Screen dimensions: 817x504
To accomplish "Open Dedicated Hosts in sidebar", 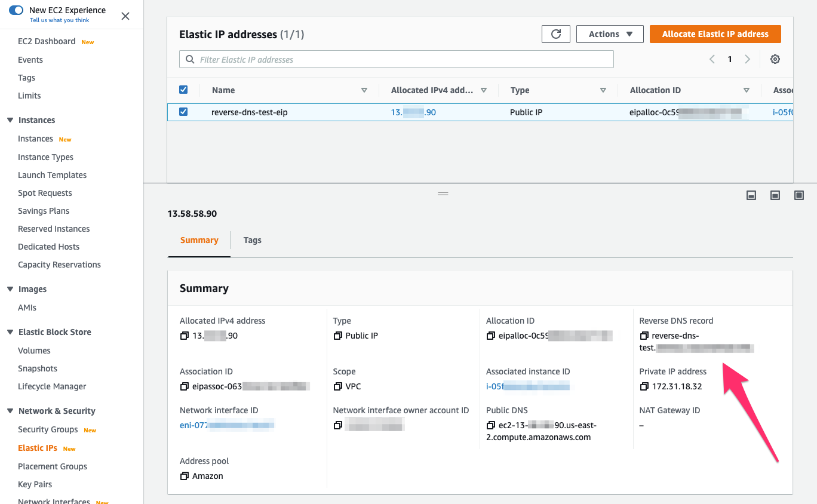I will point(48,247).
